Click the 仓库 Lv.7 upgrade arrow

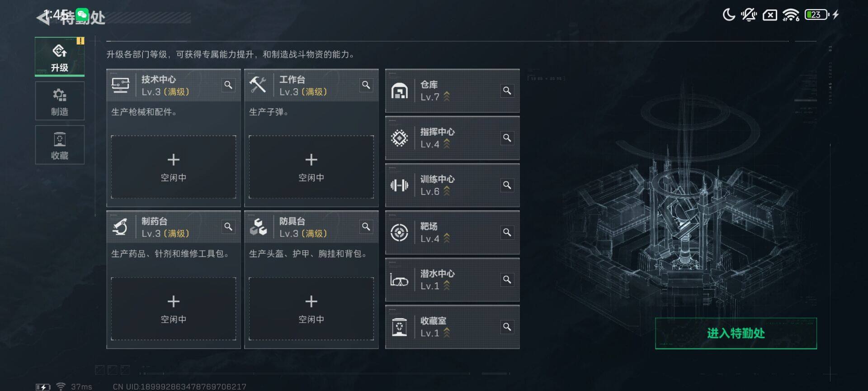pos(447,96)
